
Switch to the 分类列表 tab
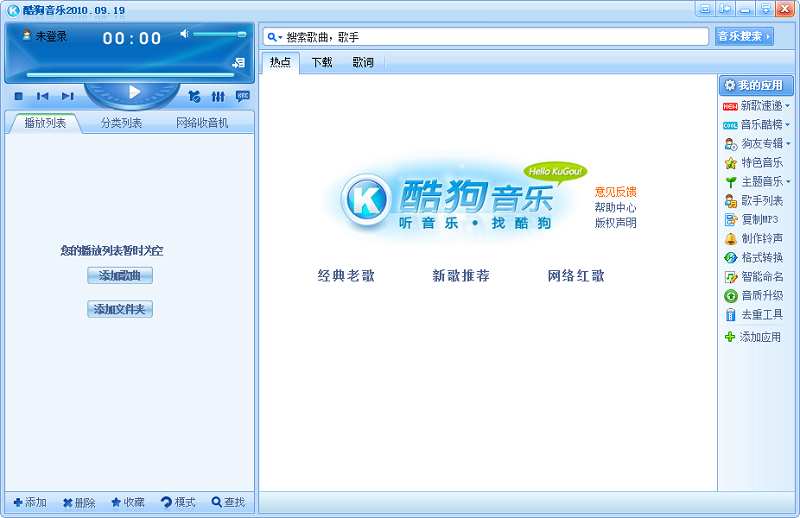coord(121,123)
